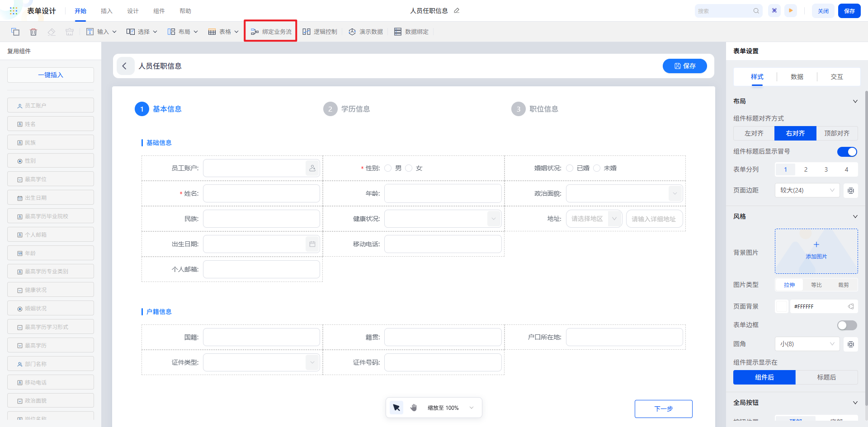Image resolution: width=868 pixels, height=427 pixels.
Task: Switch to the 交互 tab in 表单设置
Action: [x=837, y=77]
